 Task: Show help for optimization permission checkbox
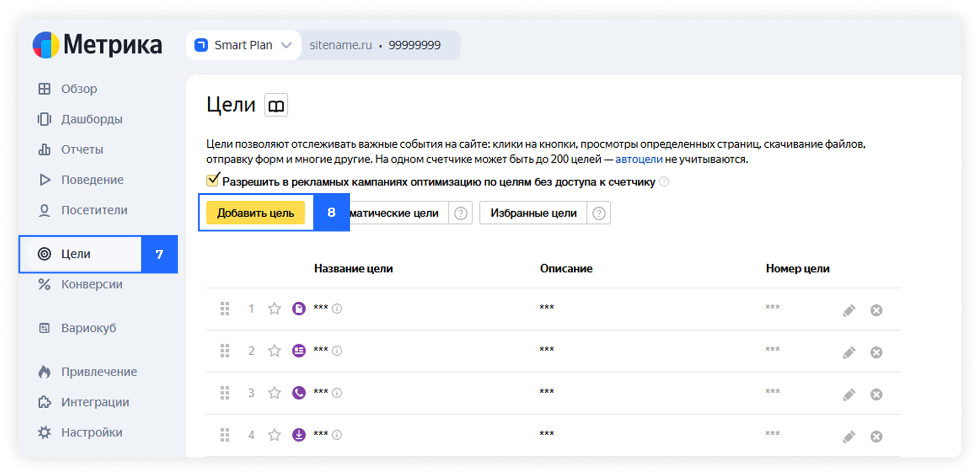pos(664,182)
